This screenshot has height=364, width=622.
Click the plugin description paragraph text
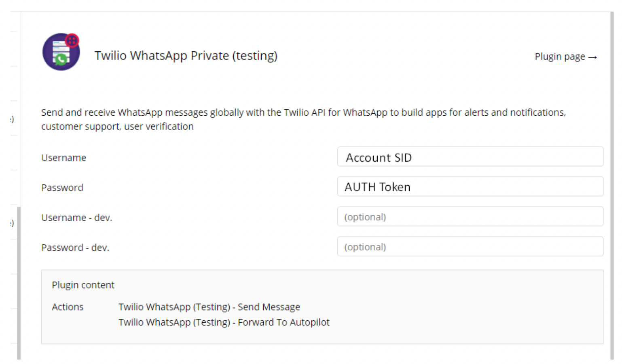(303, 119)
